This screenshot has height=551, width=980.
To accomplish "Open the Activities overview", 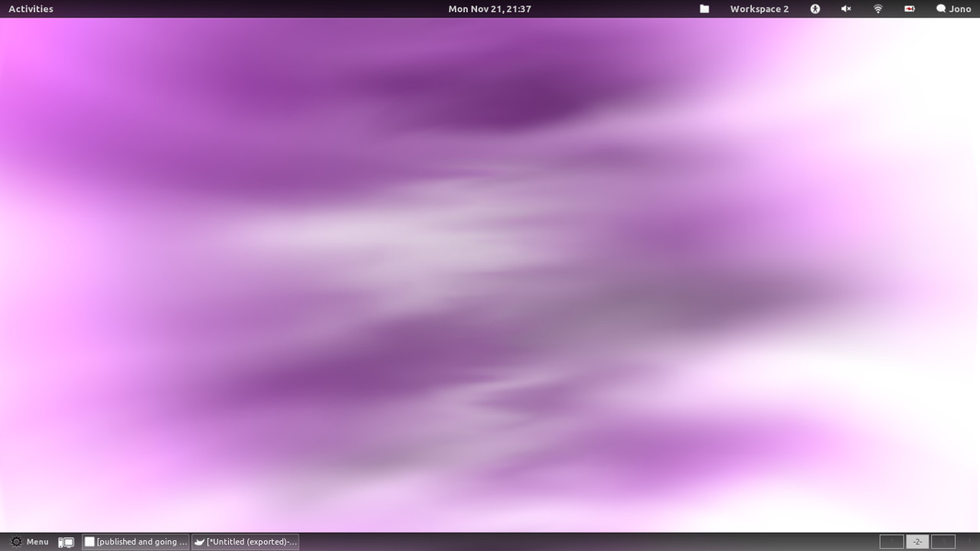I will point(31,9).
